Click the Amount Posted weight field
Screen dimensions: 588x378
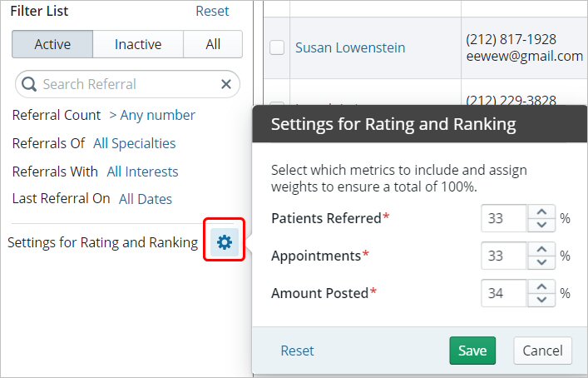coord(504,293)
